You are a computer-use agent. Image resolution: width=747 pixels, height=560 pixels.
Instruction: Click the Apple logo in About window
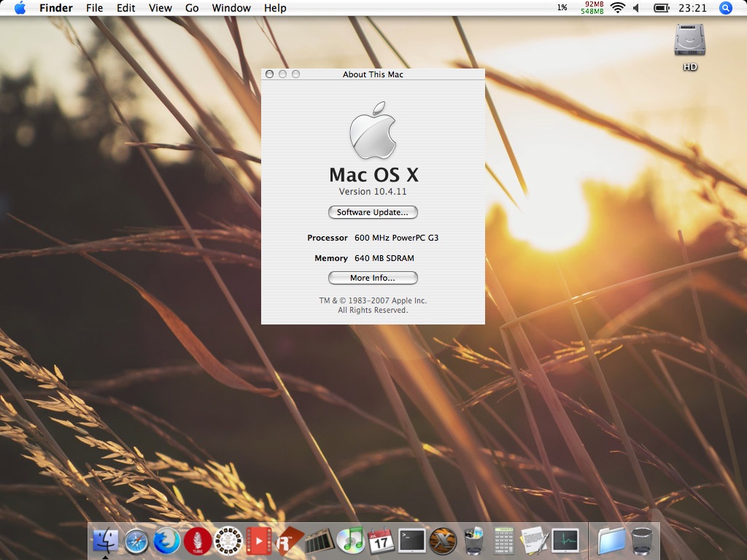click(373, 130)
